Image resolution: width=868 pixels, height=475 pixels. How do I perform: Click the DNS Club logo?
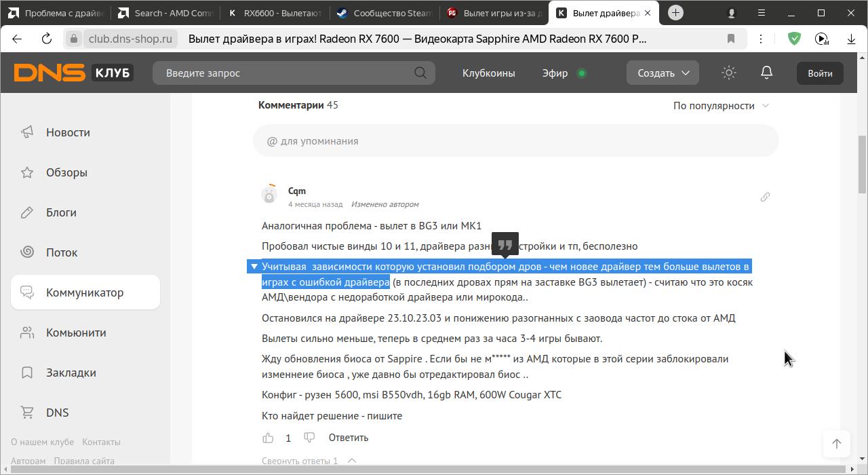pos(73,73)
